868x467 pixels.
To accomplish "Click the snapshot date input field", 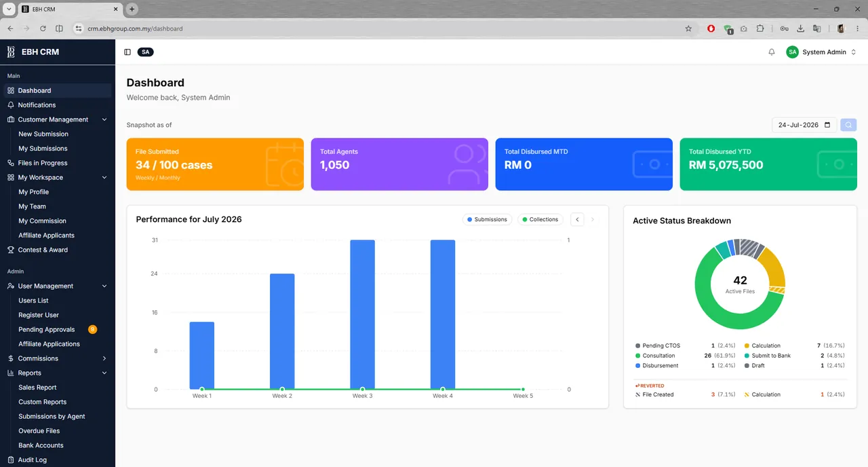I will tap(805, 125).
